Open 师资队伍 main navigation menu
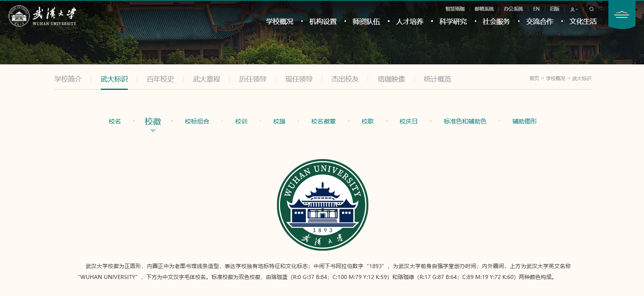This screenshot has height=296, width=644. tap(366, 21)
